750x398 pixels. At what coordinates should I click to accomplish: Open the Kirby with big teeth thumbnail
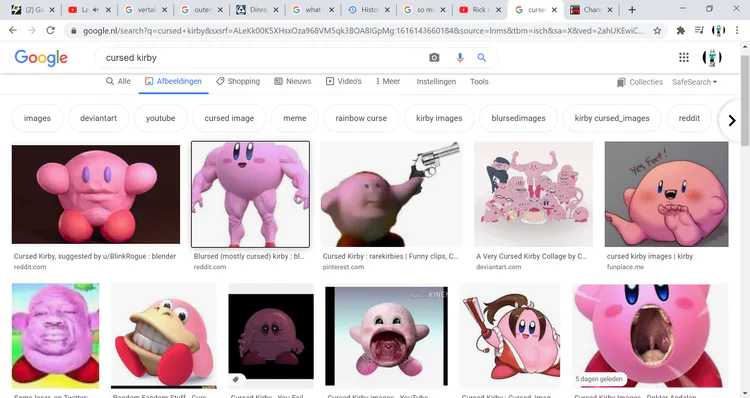(x=164, y=336)
